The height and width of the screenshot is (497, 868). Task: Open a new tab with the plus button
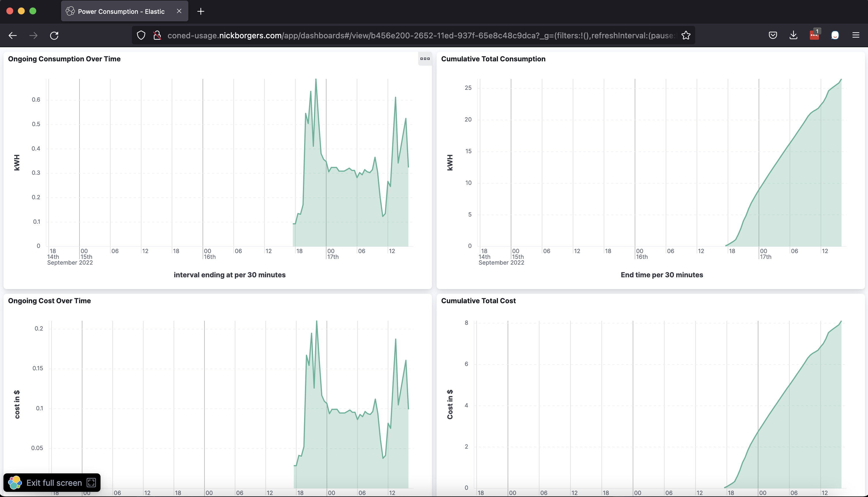(x=201, y=11)
